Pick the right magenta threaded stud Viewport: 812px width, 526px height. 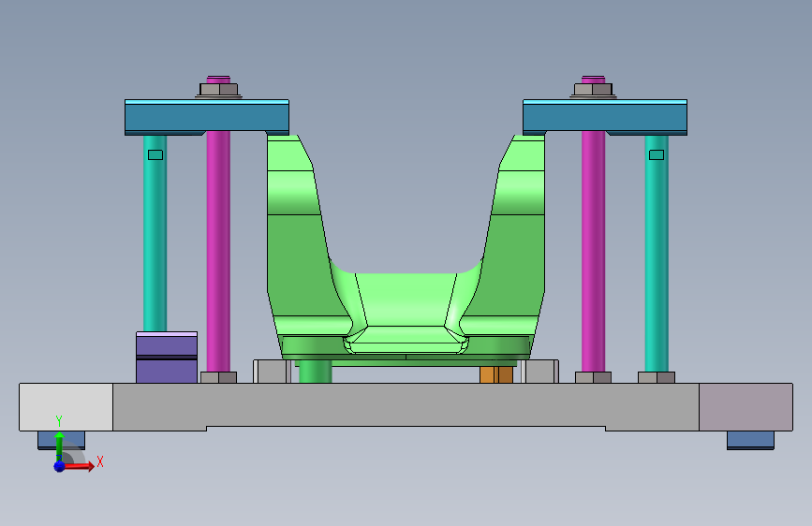594,249
